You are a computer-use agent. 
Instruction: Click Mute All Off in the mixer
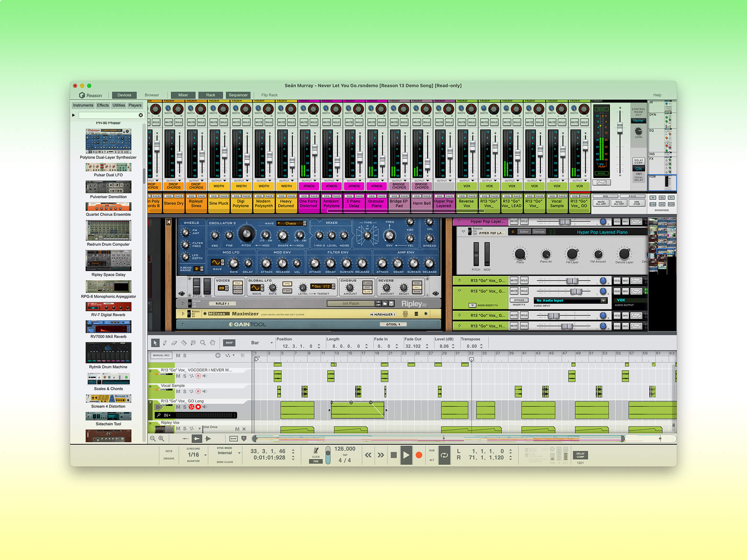click(x=601, y=203)
